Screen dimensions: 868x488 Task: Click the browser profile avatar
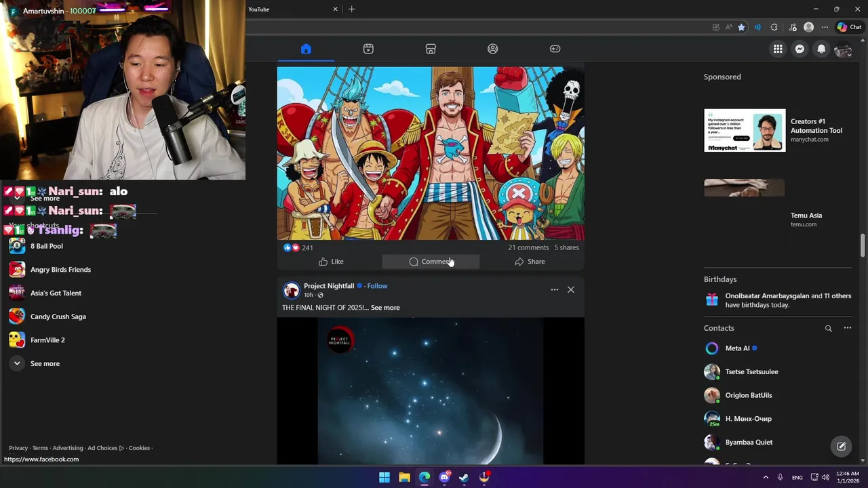coord(808,27)
